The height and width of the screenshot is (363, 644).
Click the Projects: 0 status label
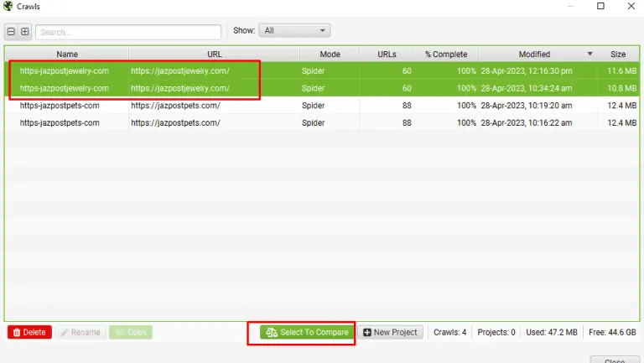(x=496, y=332)
